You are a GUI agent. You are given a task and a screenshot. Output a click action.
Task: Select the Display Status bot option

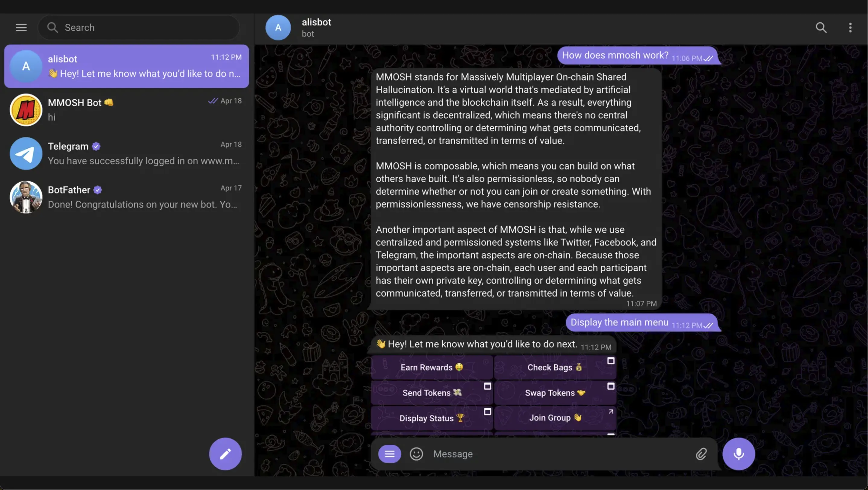tap(432, 418)
